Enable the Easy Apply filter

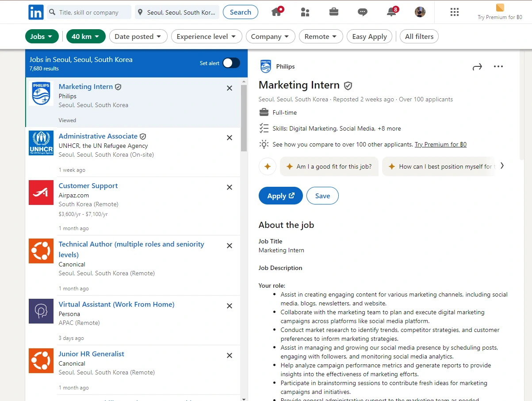click(370, 36)
